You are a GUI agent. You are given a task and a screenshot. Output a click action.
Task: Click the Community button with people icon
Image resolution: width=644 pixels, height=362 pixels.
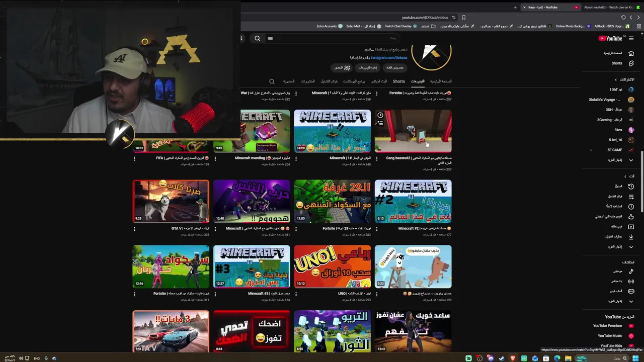[x=342, y=68]
